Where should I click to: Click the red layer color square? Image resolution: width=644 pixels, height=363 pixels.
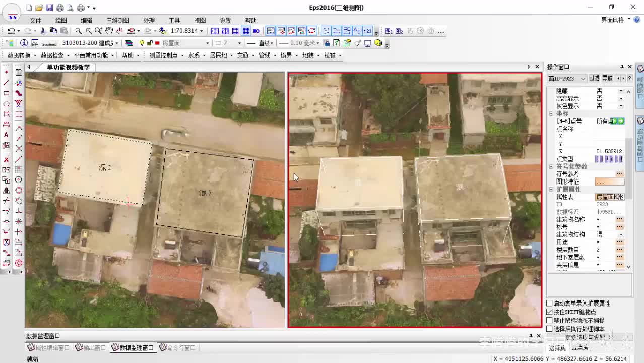[x=157, y=43]
